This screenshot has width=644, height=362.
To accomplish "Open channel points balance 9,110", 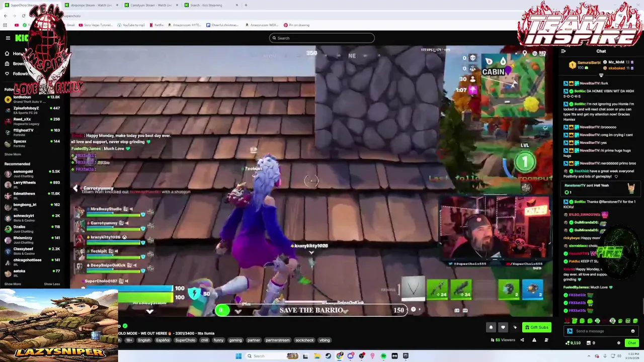I will (573, 343).
